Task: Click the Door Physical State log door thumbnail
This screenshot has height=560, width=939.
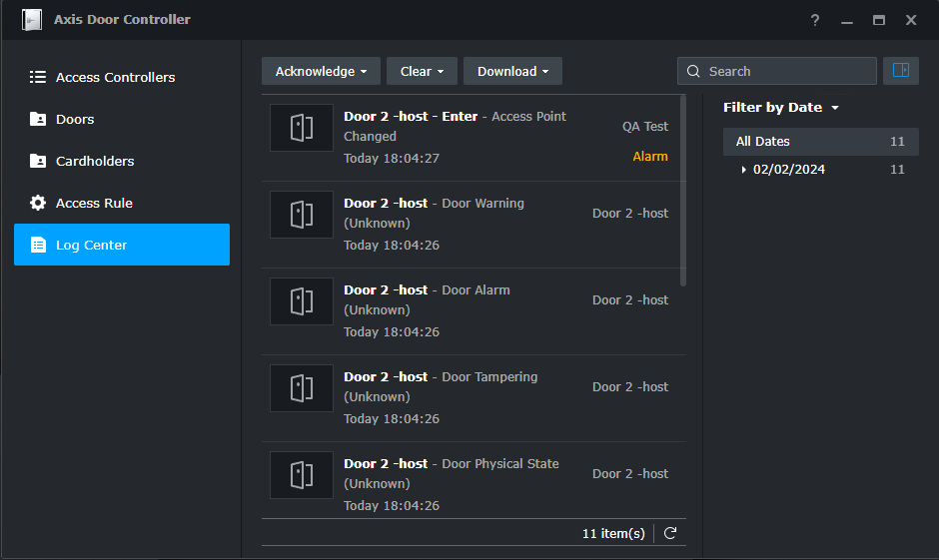Action: (x=302, y=475)
